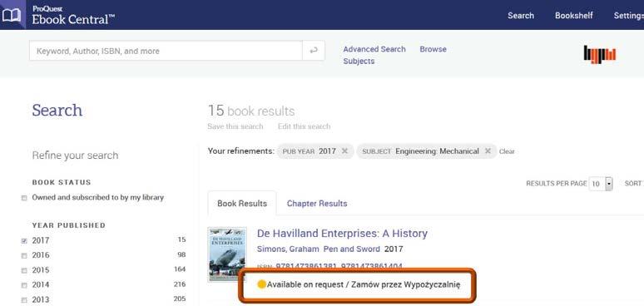Submit search with the enter arrow icon
This screenshot has width=644, height=306.
click(x=314, y=51)
